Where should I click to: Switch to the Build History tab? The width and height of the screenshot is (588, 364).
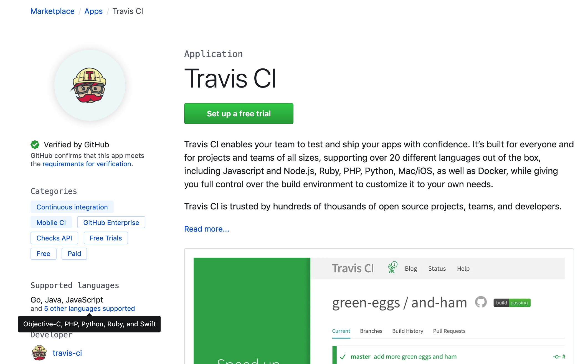click(407, 331)
